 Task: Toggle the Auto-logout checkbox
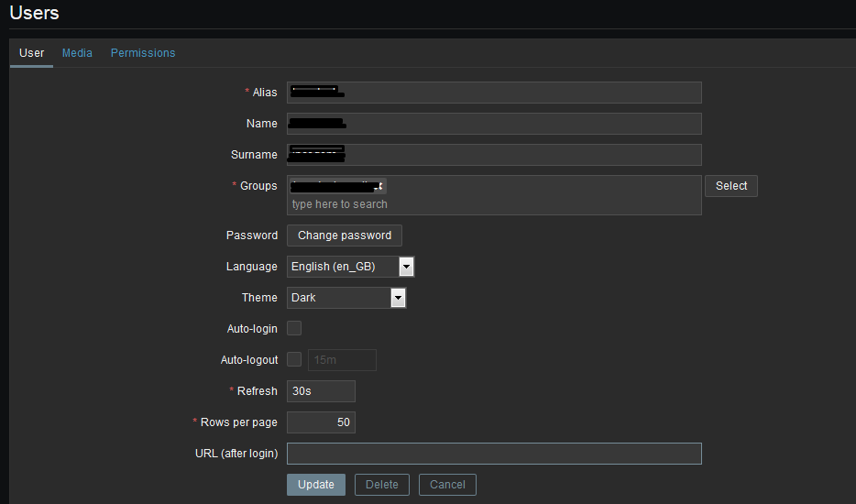294,359
